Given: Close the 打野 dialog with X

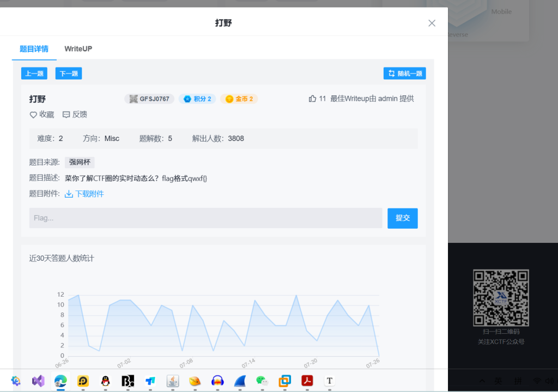Looking at the screenshot, I should [432, 23].
